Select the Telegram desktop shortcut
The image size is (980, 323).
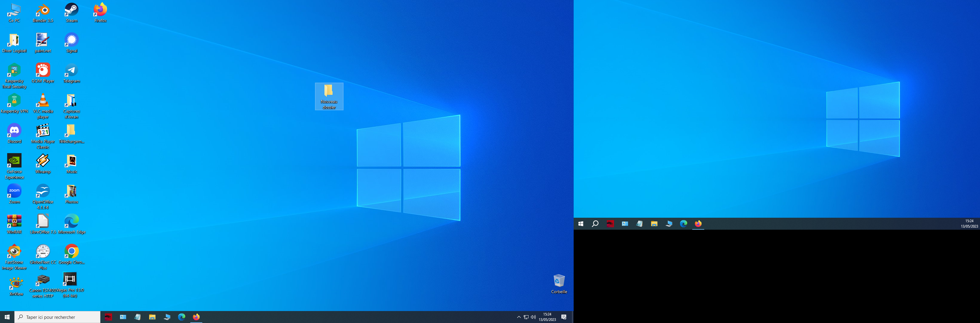(71, 71)
